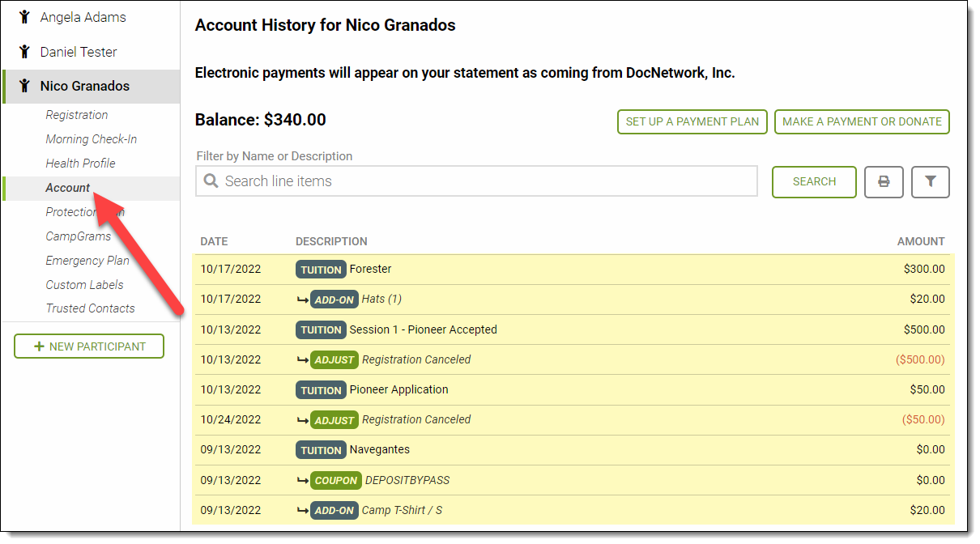Viewport: 980px width, 544px height.
Task: Focus the Search line items field
Action: point(486,181)
